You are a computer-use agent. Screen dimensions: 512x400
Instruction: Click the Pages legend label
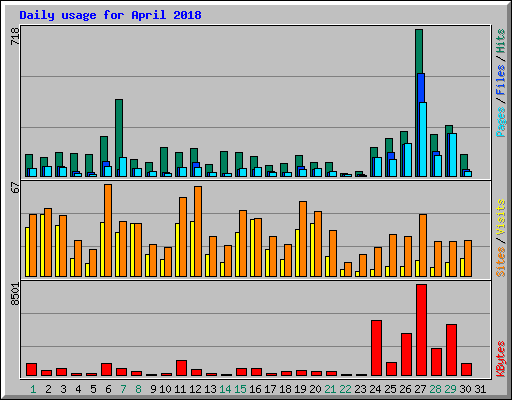(501, 122)
